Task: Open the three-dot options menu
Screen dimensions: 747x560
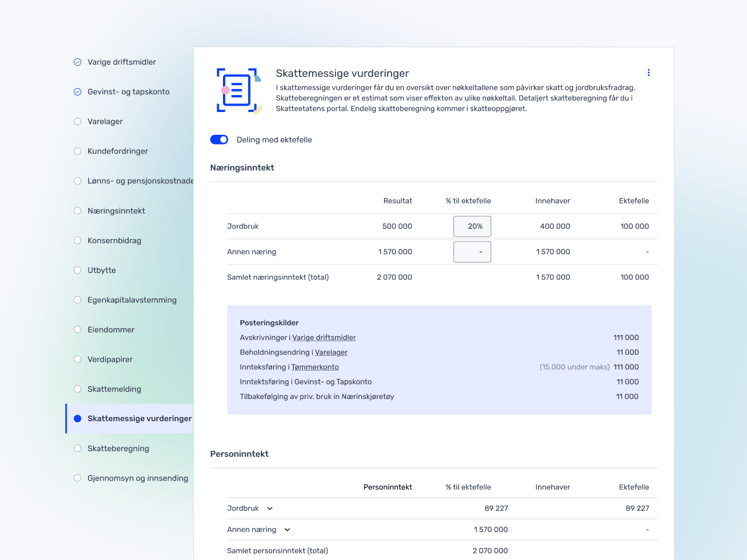Action: coord(648,73)
